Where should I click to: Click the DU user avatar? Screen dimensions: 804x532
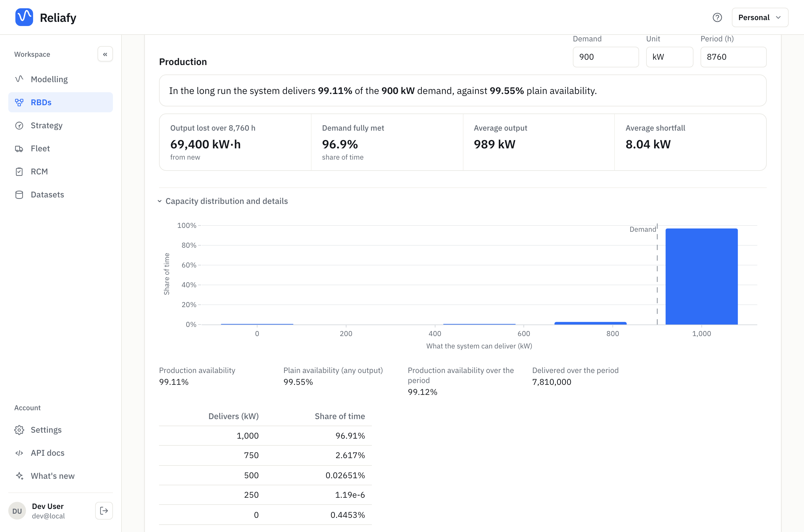17,511
